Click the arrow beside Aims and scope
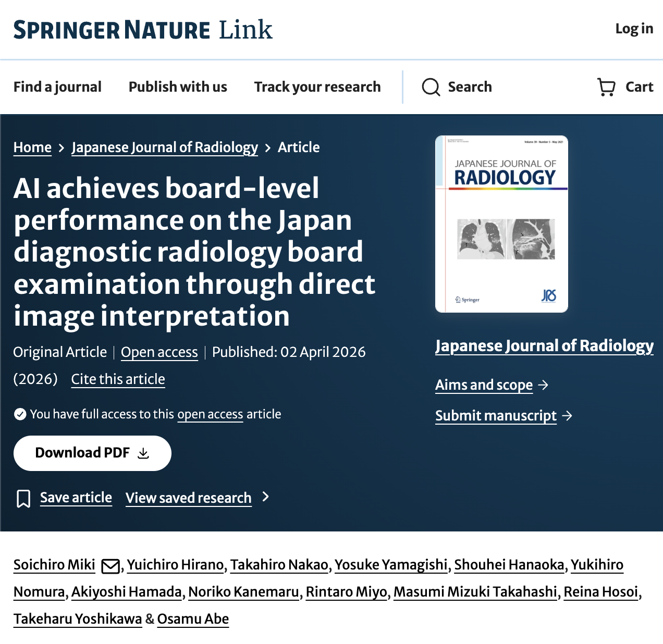The width and height of the screenshot is (663, 644). tap(545, 386)
